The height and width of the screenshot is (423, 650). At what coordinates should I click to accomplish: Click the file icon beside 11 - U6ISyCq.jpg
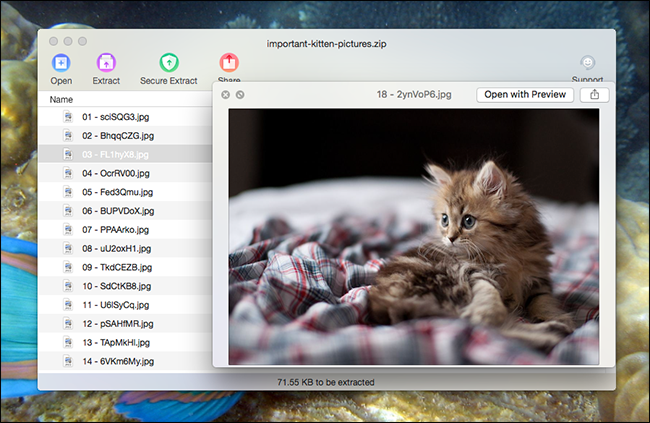68,304
